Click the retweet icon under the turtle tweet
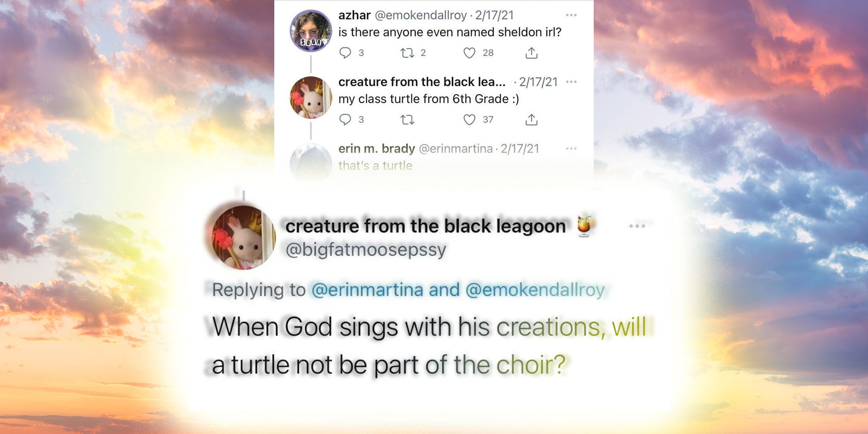The height and width of the screenshot is (434, 868). (407, 120)
